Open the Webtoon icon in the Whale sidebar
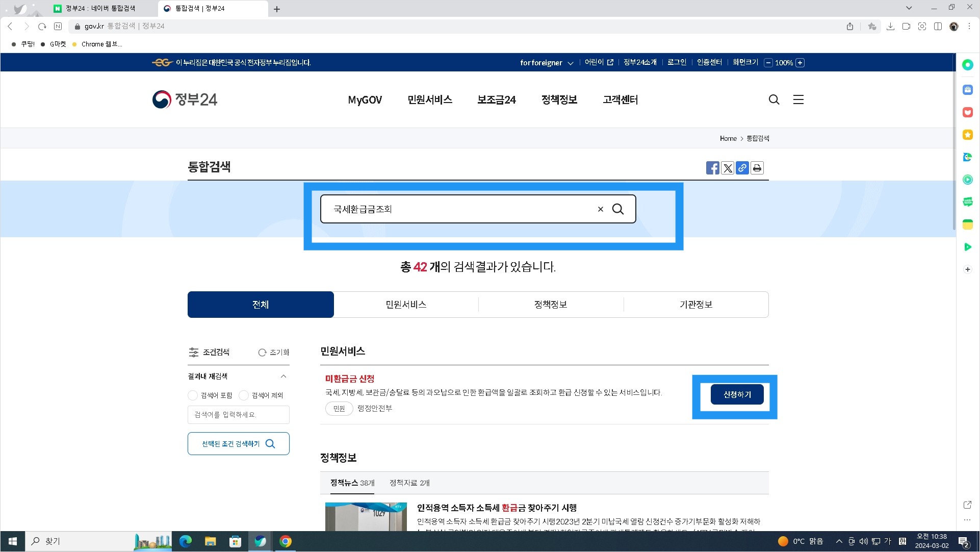This screenshot has width=980, height=552. pos(967,202)
